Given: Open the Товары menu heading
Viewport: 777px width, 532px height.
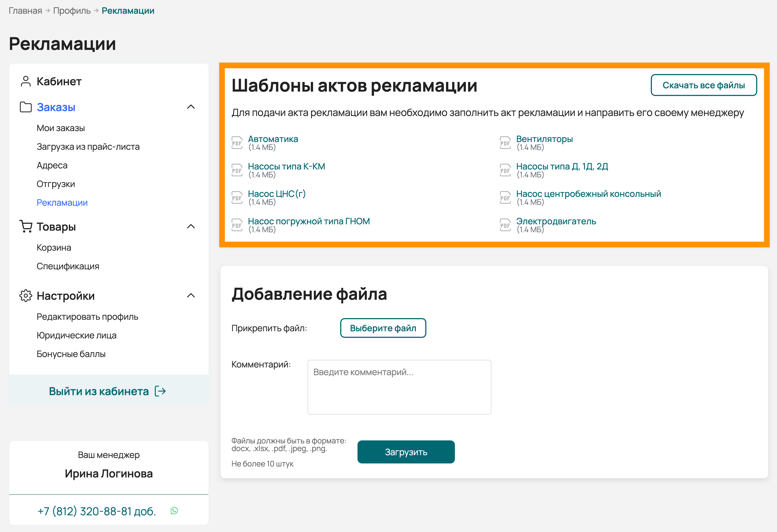Looking at the screenshot, I should click(x=56, y=227).
